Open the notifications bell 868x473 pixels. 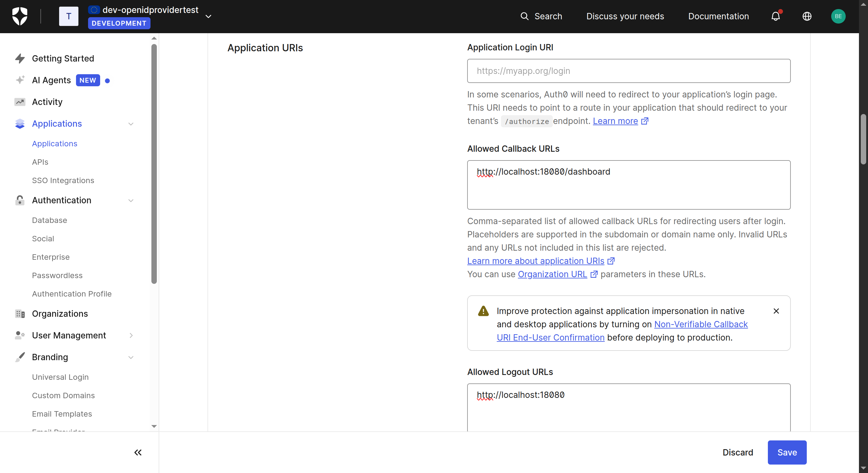(775, 16)
